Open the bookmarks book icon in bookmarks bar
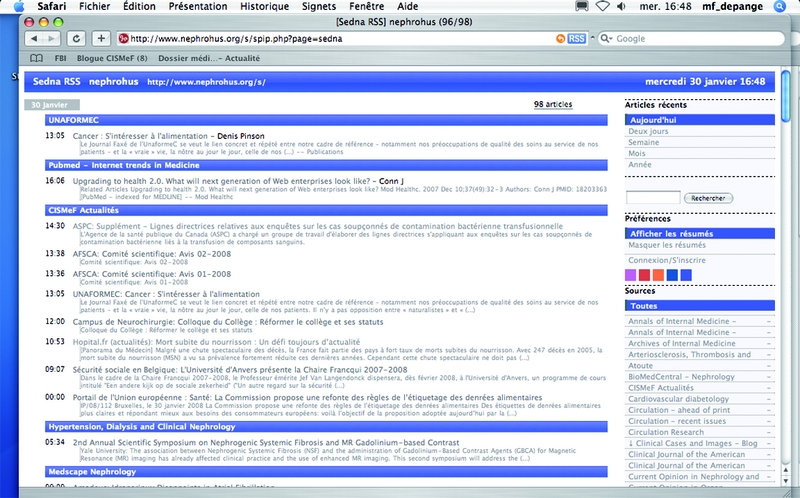 pos(37,59)
